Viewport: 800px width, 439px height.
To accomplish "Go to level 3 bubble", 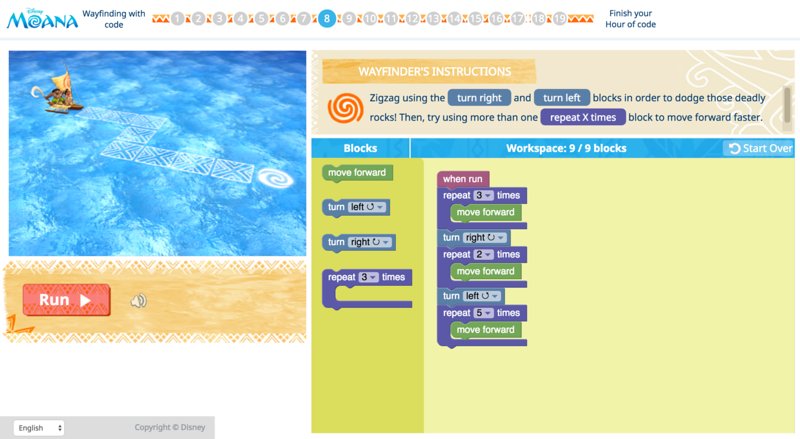I will pyautogui.click(x=219, y=19).
